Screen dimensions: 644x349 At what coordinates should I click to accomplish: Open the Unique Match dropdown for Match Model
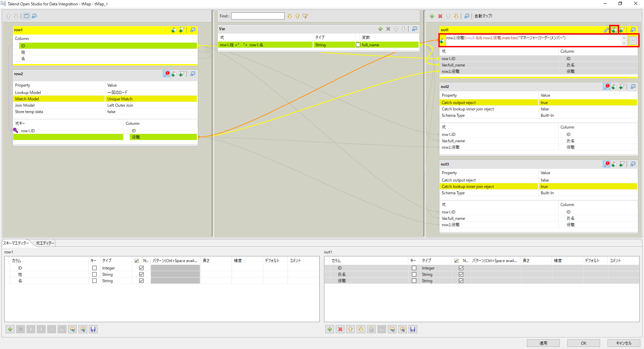pyautogui.click(x=151, y=99)
